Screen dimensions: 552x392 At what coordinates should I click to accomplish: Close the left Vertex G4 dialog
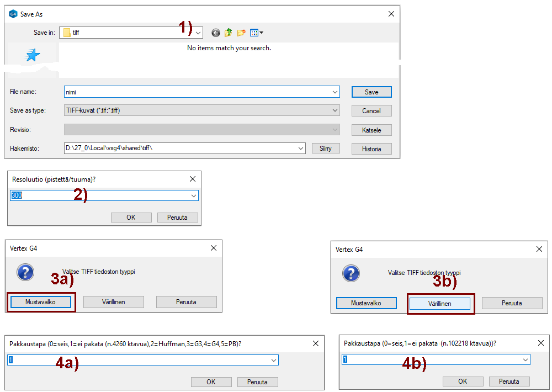pyautogui.click(x=213, y=248)
